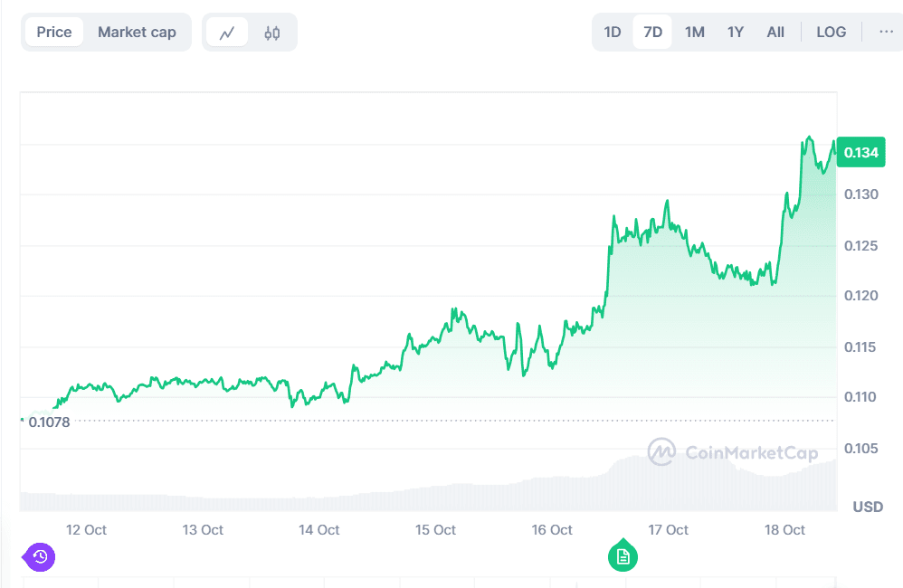Screen dimensions: 903x588
Task: Enable logarithmic scale with LOG
Action: (x=831, y=31)
